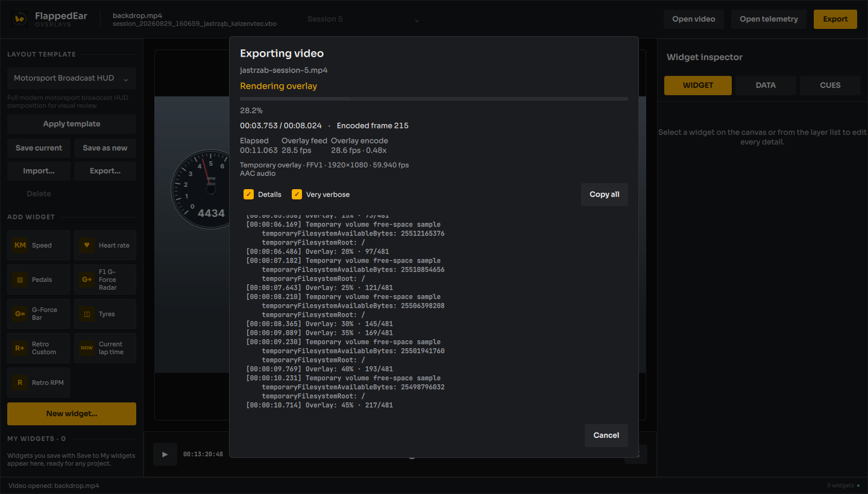Click the Retro Custom widget icon
This screenshot has height=494, width=868.
(x=20, y=348)
